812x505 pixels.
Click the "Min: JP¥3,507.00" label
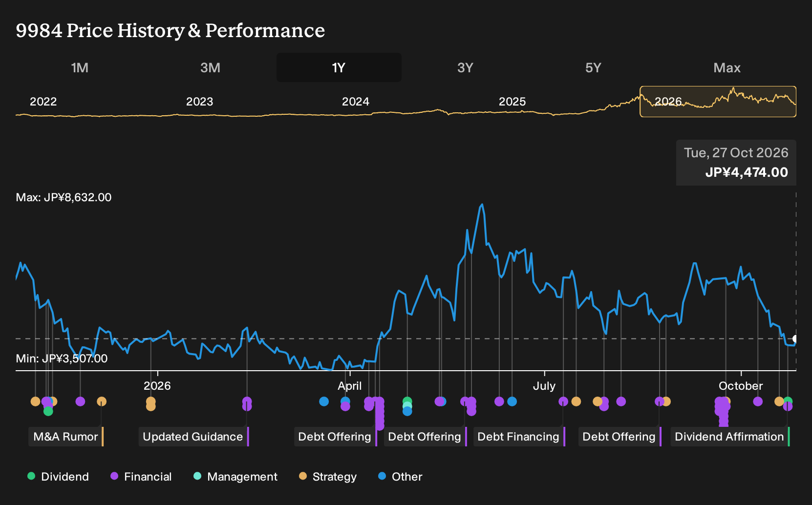[62, 358]
